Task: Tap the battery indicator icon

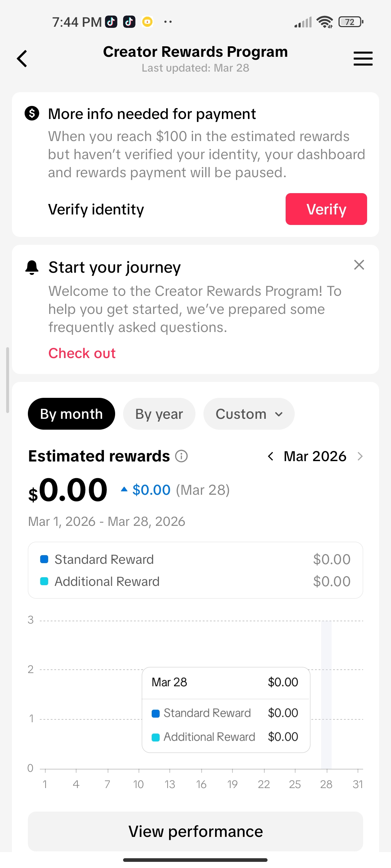Action: coord(350,22)
